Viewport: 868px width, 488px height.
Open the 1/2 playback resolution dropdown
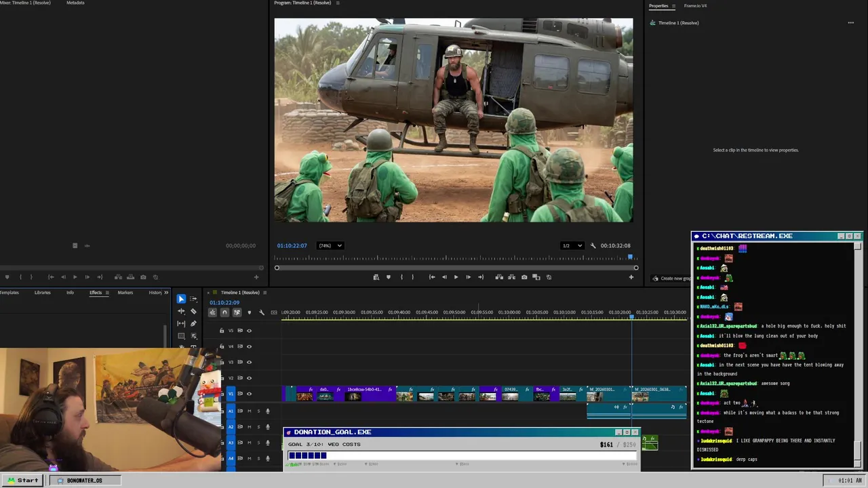[572, 245]
